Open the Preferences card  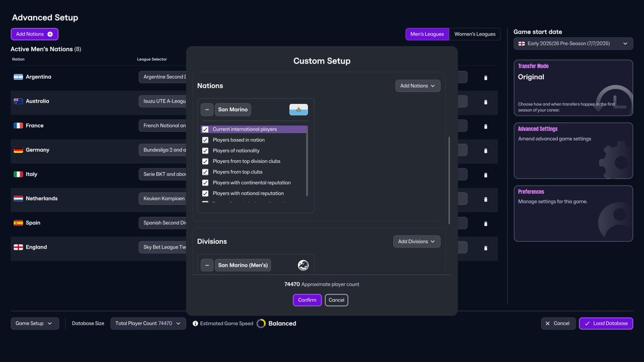pyautogui.click(x=573, y=213)
